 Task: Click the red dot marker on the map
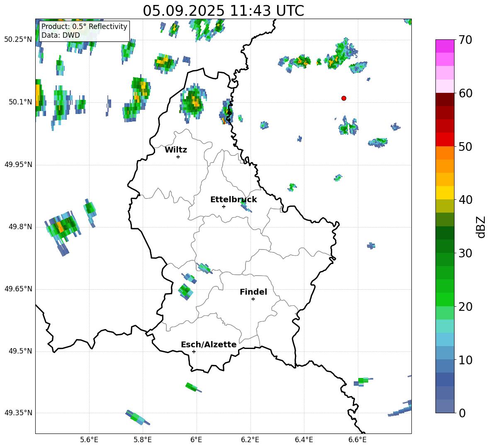click(x=344, y=98)
